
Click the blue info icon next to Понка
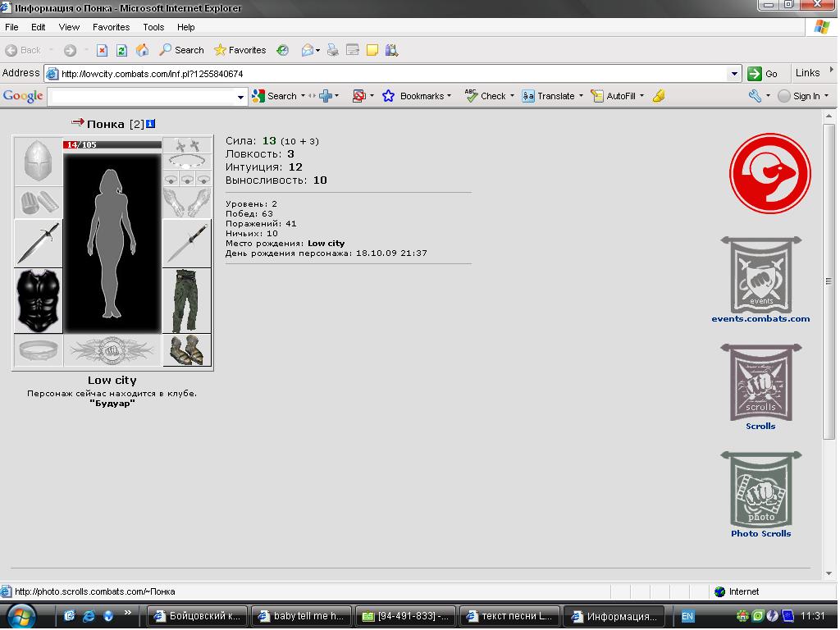click(151, 124)
